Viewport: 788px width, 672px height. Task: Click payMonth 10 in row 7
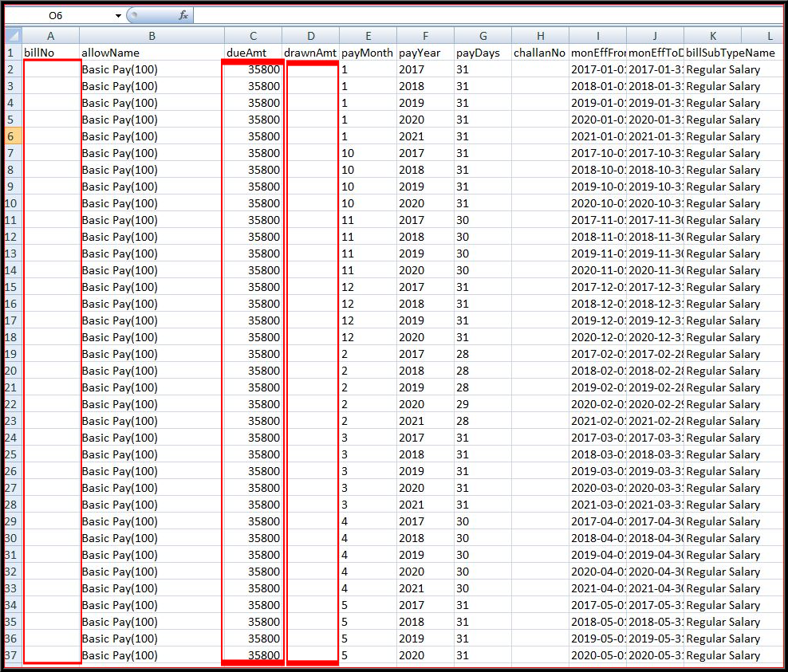pos(368,153)
